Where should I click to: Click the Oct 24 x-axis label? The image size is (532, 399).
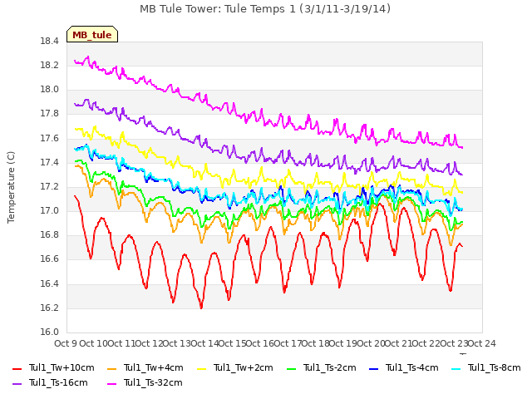(482, 343)
